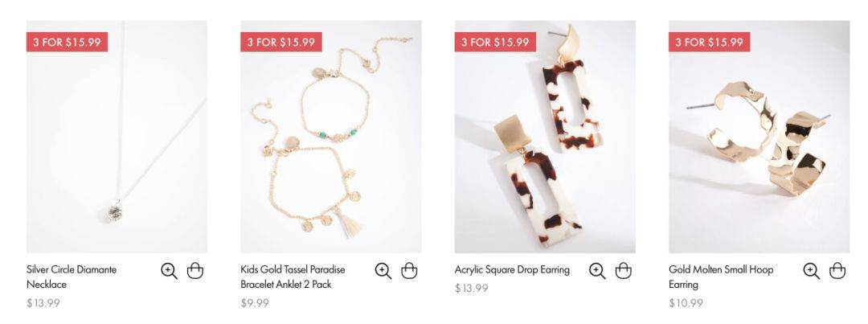Click 3 FOR $15.99 badge on bracelet pack
868x324 pixels.
[281, 42]
